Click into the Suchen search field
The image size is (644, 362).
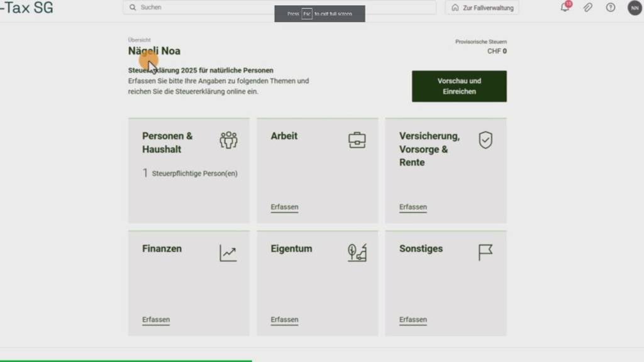coord(280,8)
